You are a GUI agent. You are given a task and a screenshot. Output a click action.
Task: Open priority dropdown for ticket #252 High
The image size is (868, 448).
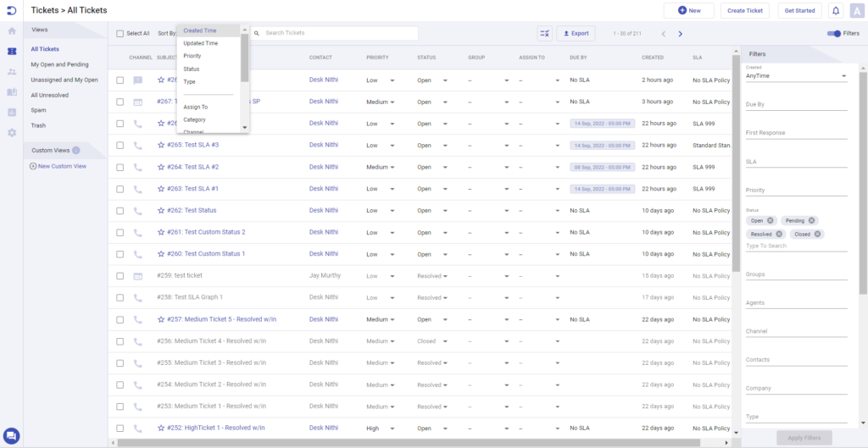click(x=381, y=428)
